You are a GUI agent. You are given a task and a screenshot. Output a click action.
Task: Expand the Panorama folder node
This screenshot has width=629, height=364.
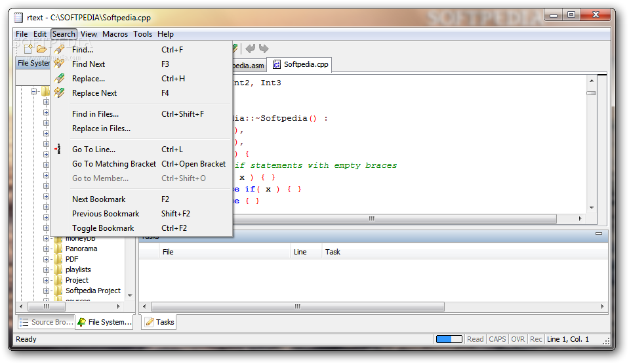coord(46,249)
